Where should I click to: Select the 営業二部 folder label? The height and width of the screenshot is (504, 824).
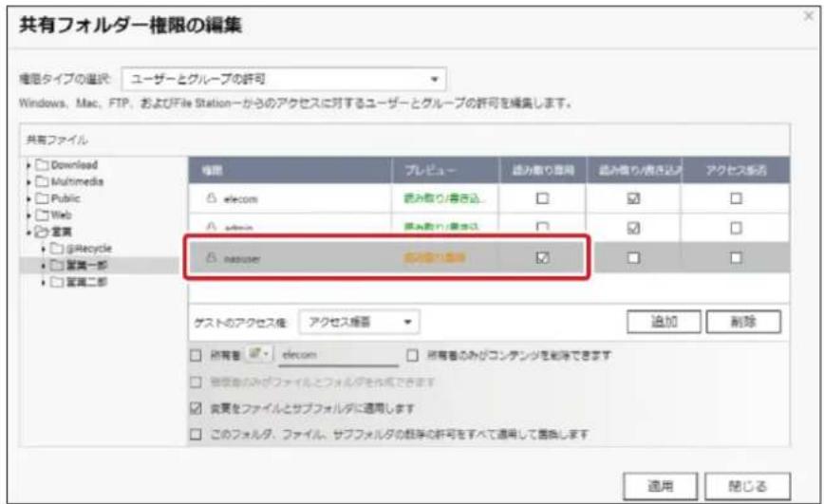(x=86, y=282)
